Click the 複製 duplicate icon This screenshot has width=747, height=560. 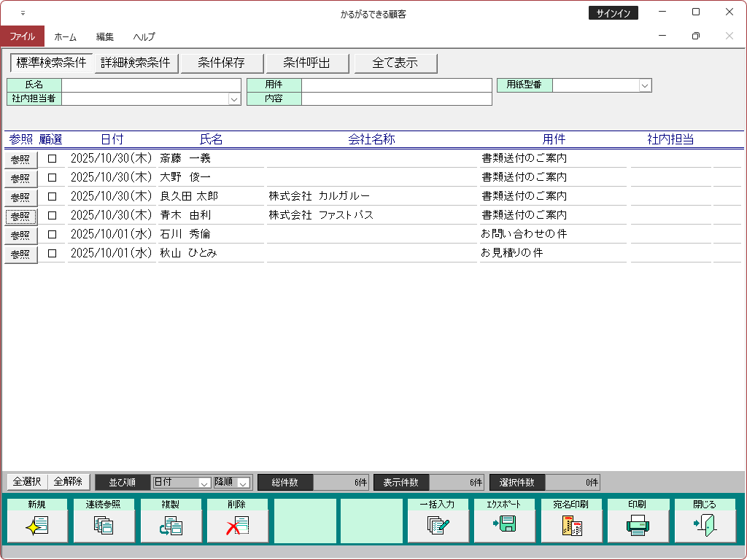point(171,525)
